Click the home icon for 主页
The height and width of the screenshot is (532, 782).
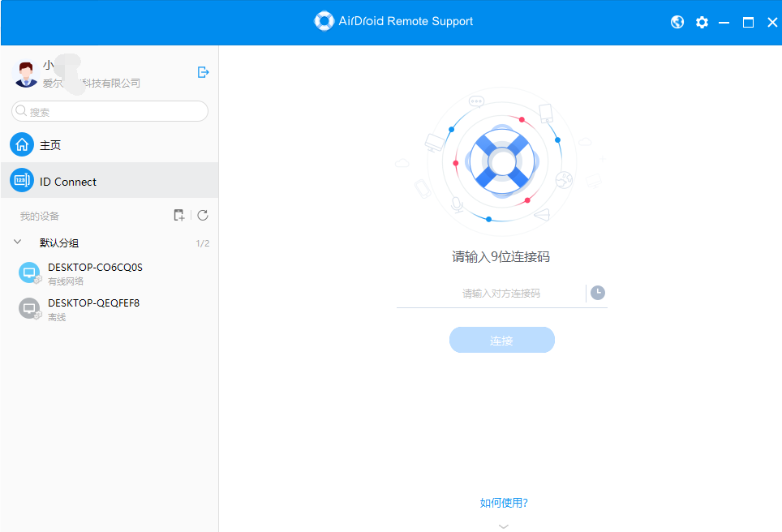[x=22, y=144]
